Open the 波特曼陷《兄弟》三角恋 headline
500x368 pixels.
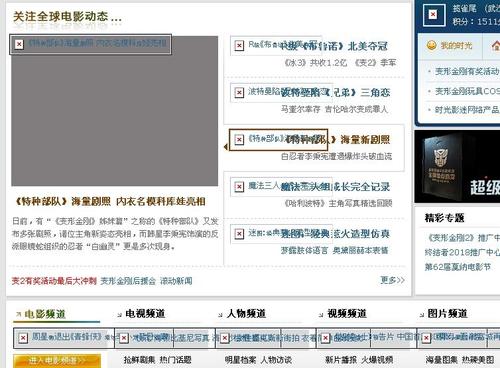pyautogui.click(x=335, y=92)
